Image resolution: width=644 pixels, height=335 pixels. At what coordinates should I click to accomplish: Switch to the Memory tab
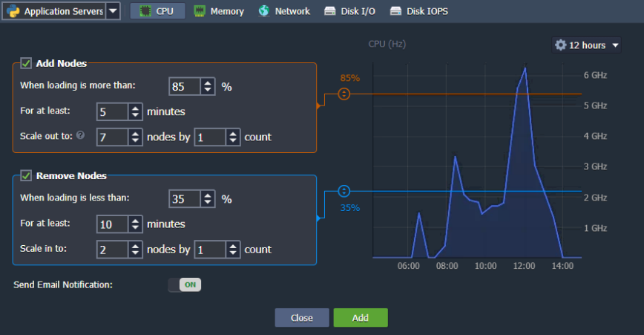click(219, 11)
